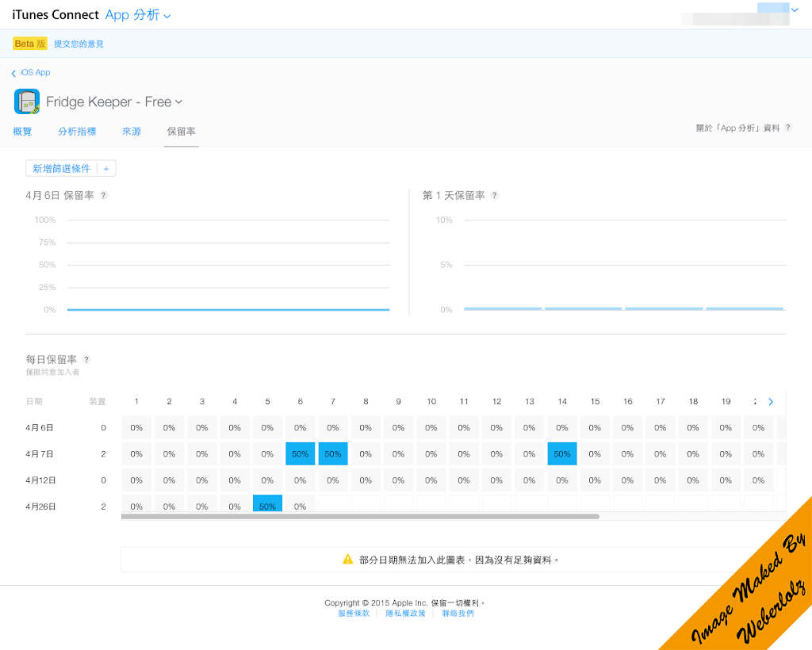Click the right arrow to show more days
This screenshot has width=812, height=650.
770,402
